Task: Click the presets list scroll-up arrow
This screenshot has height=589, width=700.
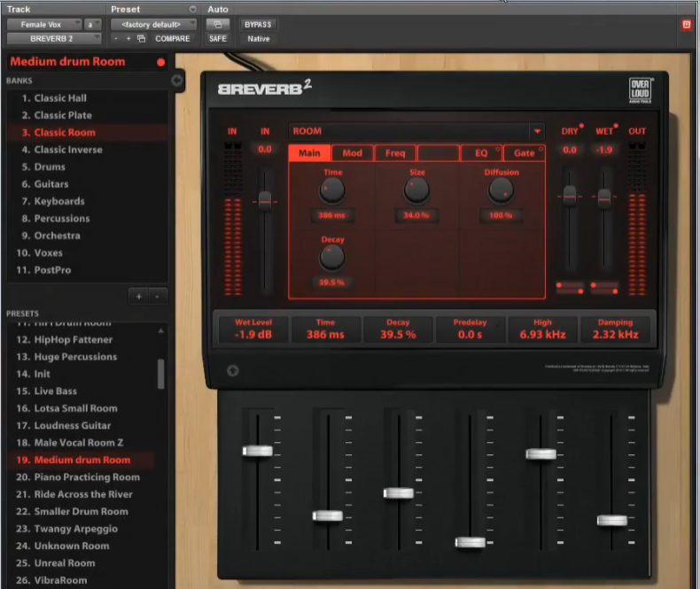Action: [x=160, y=331]
